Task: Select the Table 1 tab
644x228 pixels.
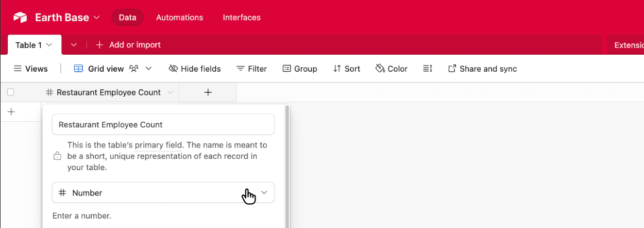Action: [35, 45]
